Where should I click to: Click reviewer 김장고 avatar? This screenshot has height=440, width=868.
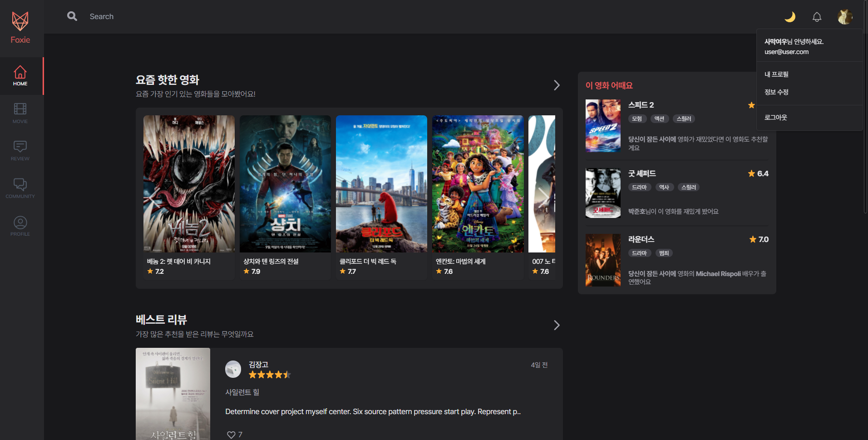coord(233,369)
